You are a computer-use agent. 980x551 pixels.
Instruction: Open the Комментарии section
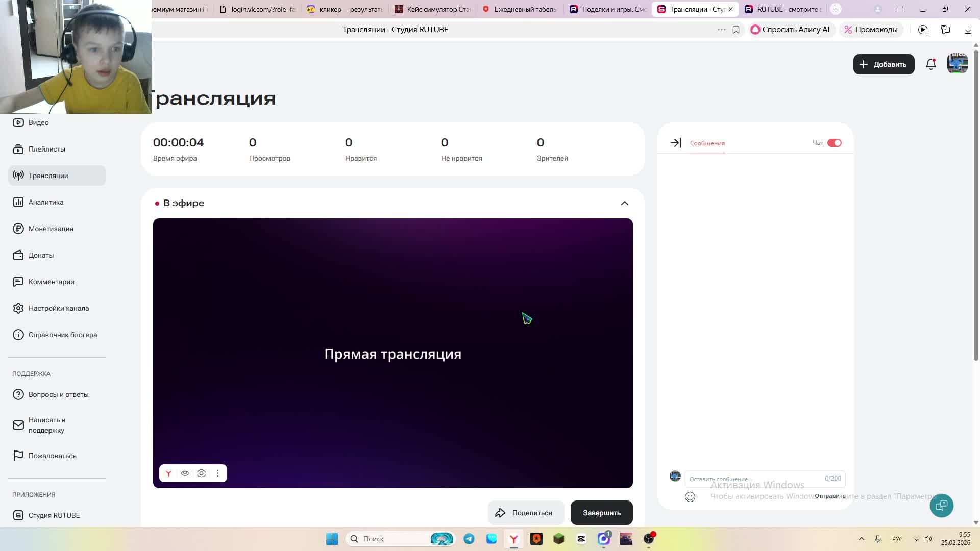(51, 282)
